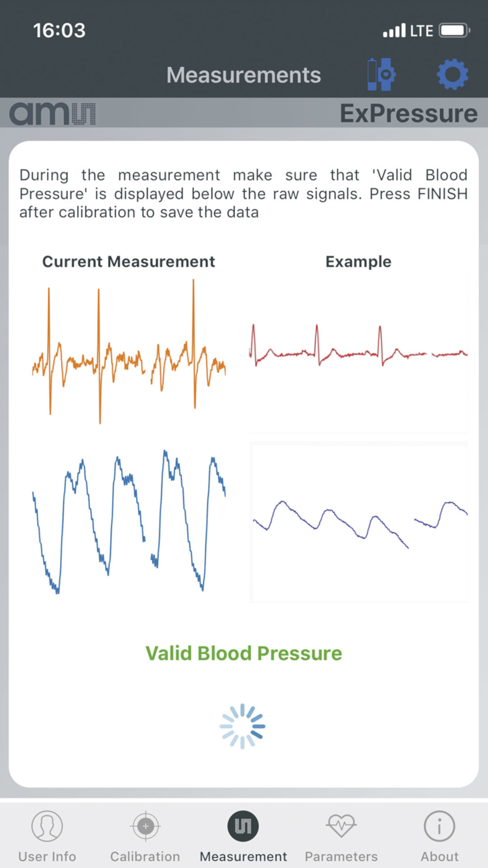Tap the loading spinner indicator
Viewport: 488px width, 868px height.
[x=243, y=726]
